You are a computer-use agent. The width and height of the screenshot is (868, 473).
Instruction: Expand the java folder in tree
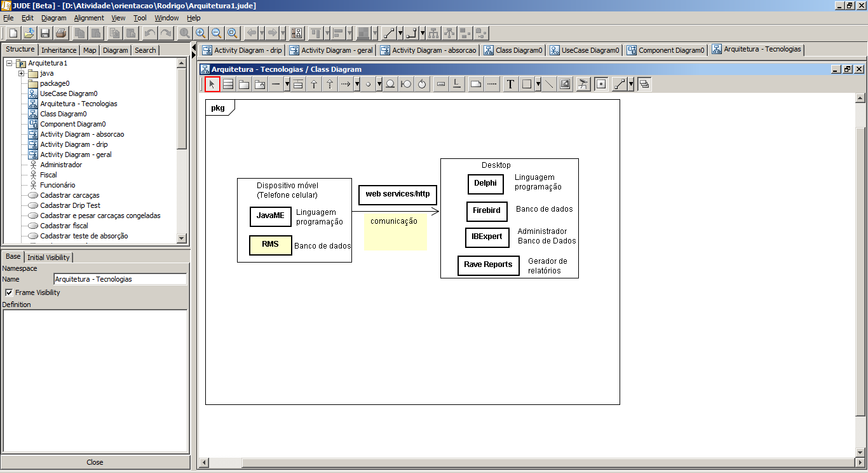click(x=21, y=73)
